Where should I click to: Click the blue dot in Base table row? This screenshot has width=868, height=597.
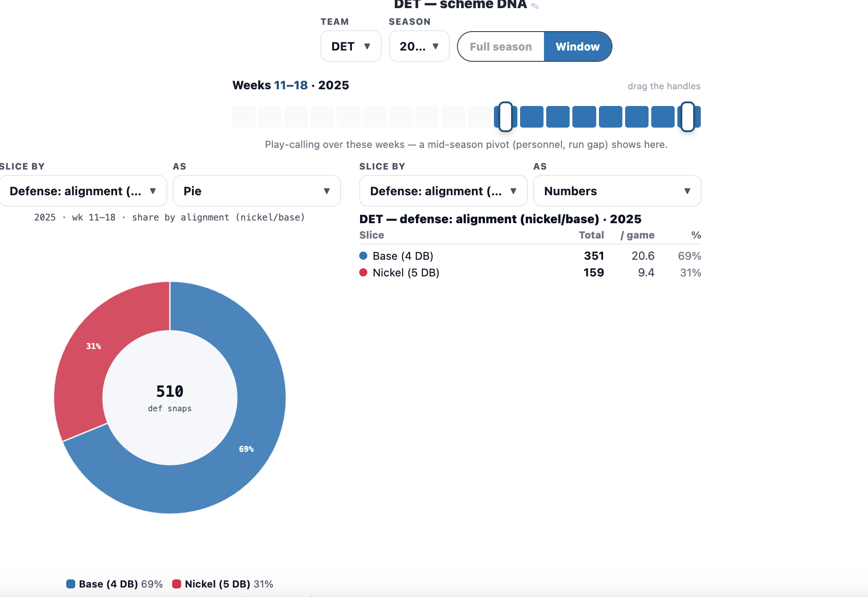(x=363, y=256)
